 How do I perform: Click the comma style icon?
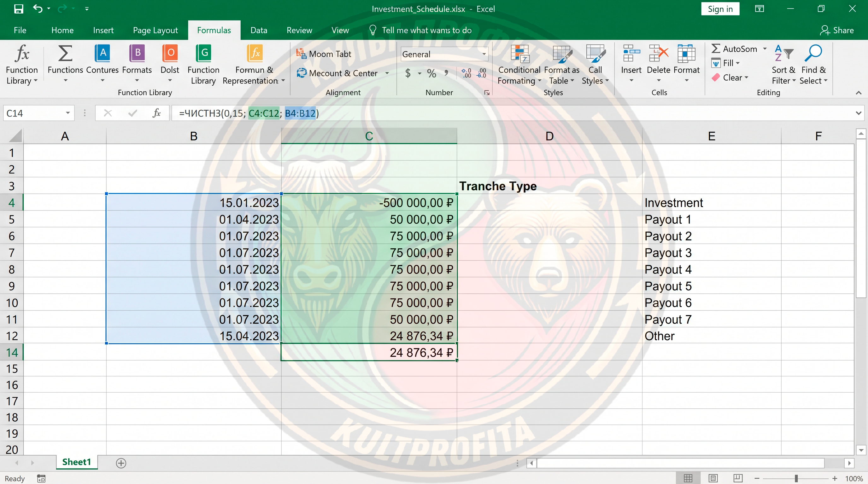click(447, 73)
